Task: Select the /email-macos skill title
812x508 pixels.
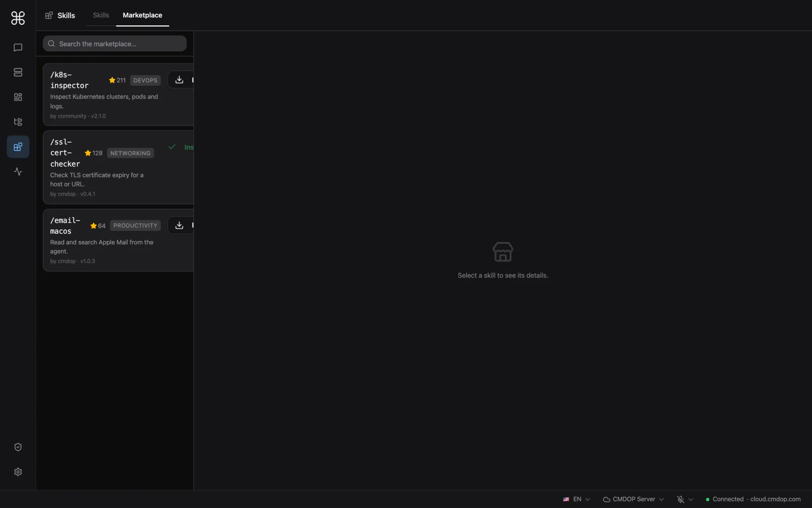Action: pyautogui.click(x=65, y=226)
